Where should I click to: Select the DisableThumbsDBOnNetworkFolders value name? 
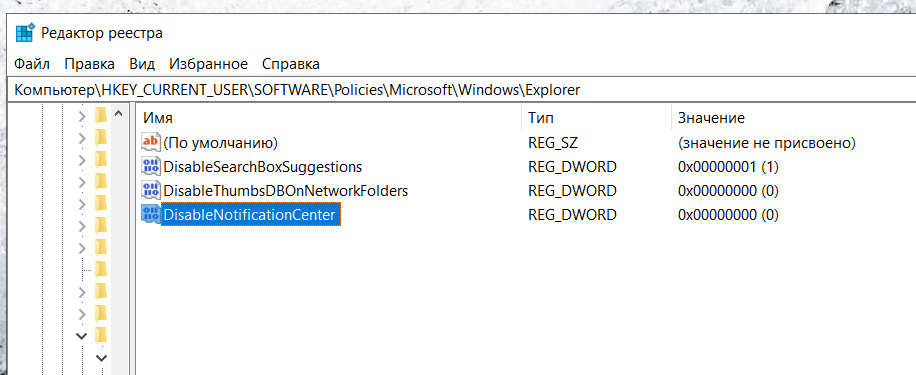(x=286, y=191)
